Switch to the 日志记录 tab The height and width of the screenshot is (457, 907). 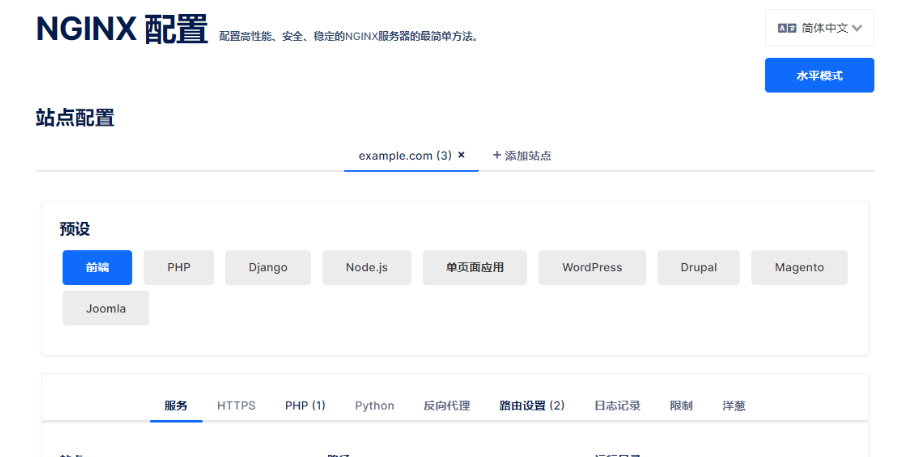[617, 406]
